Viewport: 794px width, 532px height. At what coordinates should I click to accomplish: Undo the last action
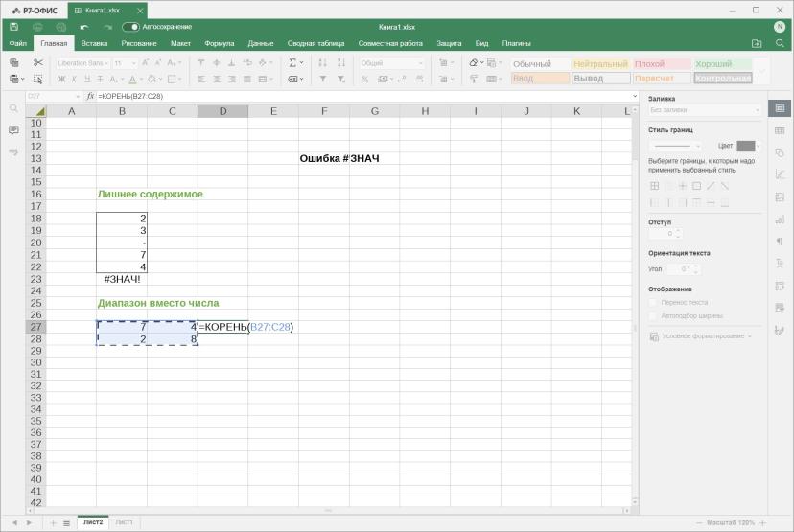pos(84,27)
